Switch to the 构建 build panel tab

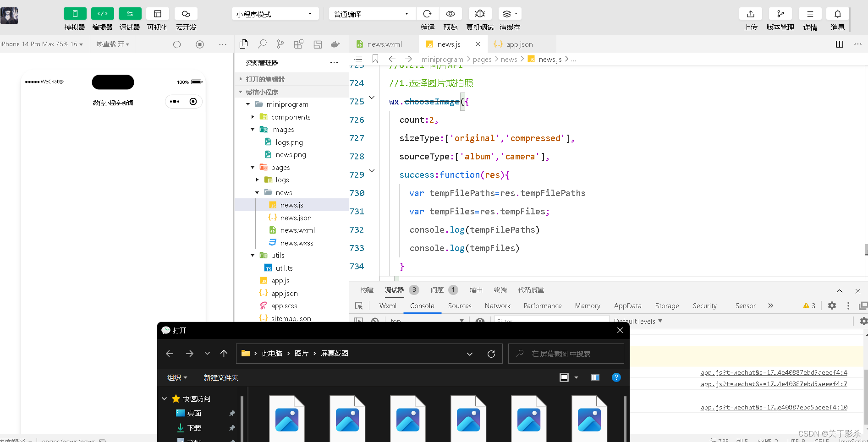click(x=367, y=290)
